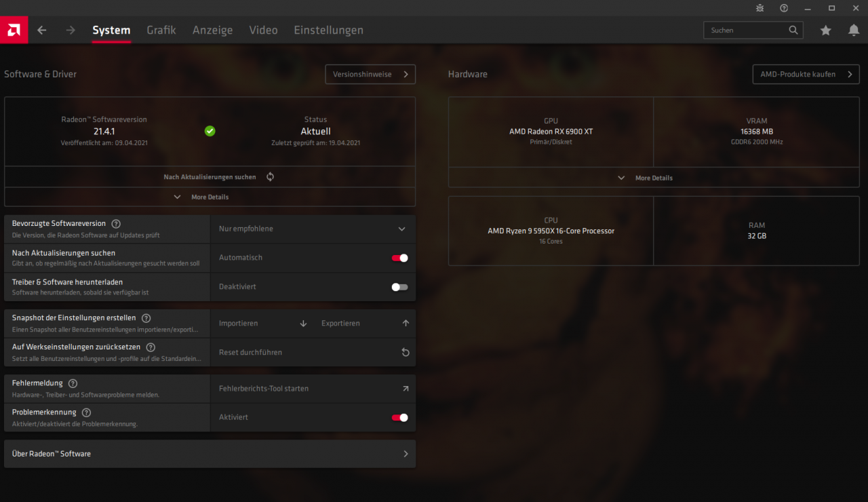
Task: Click the Importieren down arrow icon
Action: [x=303, y=324]
